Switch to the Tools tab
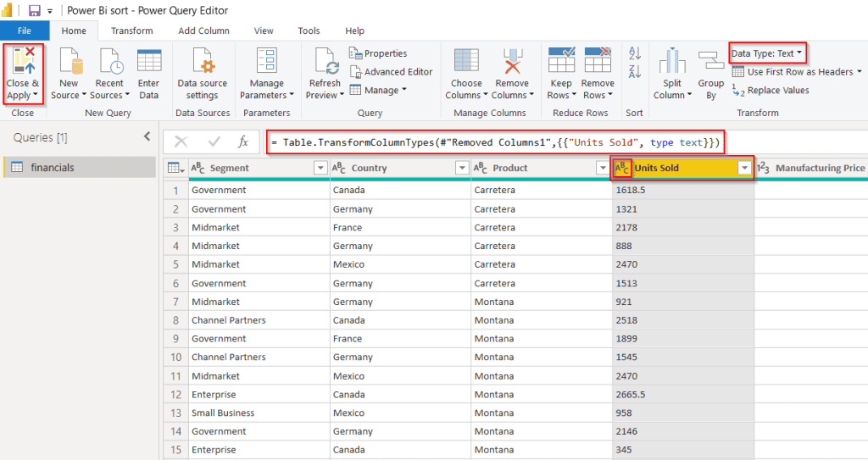 [309, 30]
